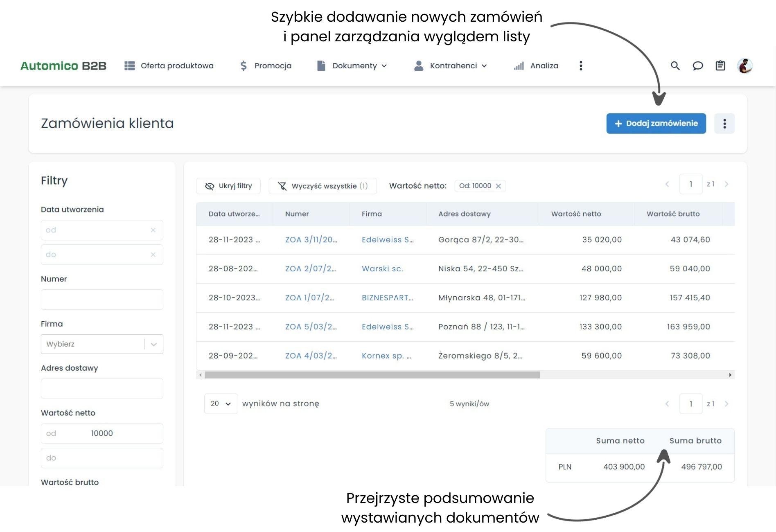Clear the Data utworzenia 'do' field
Viewport: 776px width, 532px height.
153,255
